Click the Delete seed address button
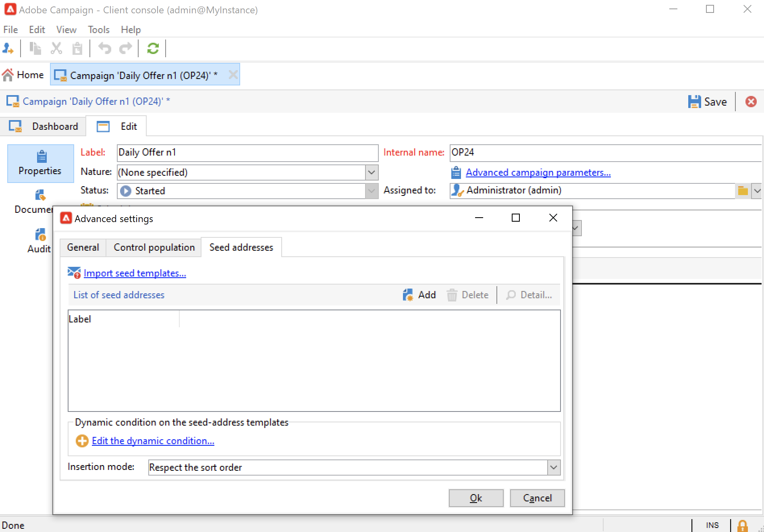This screenshot has width=764, height=532. click(467, 295)
